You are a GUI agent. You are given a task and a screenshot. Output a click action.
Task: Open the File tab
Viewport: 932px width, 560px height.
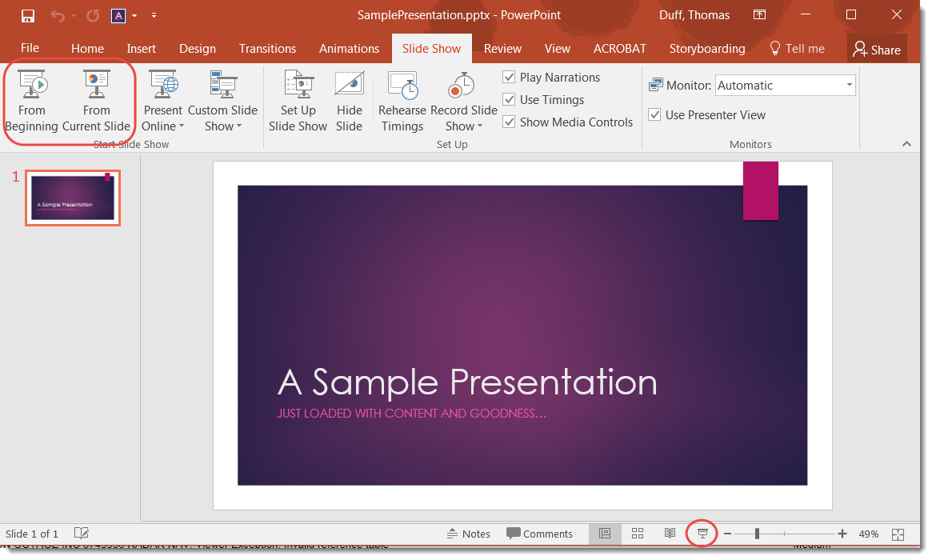click(30, 48)
